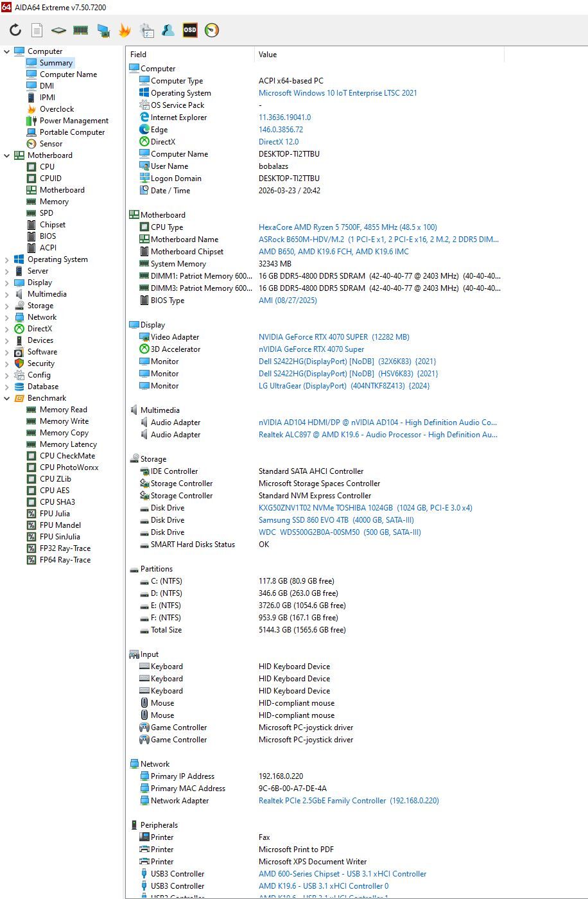Click the Benchmark orange icon in tree
588x899 pixels.
(x=19, y=398)
